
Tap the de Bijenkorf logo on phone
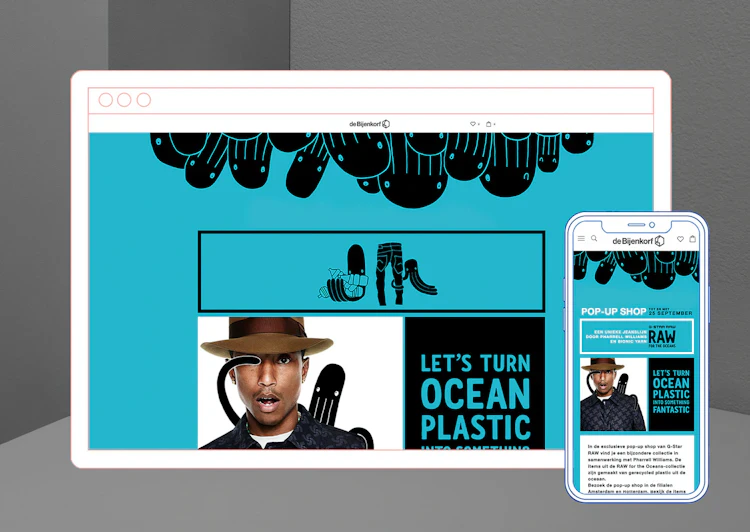pyautogui.click(x=639, y=241)
